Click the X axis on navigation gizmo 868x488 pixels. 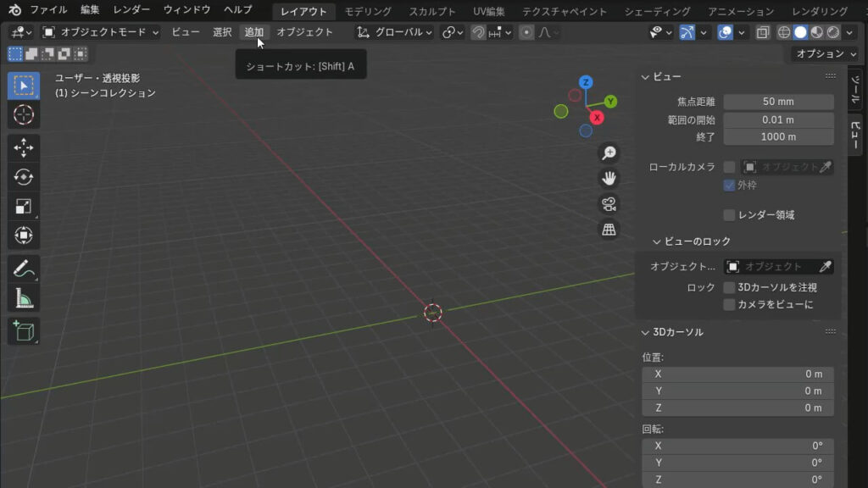[597, 118]
